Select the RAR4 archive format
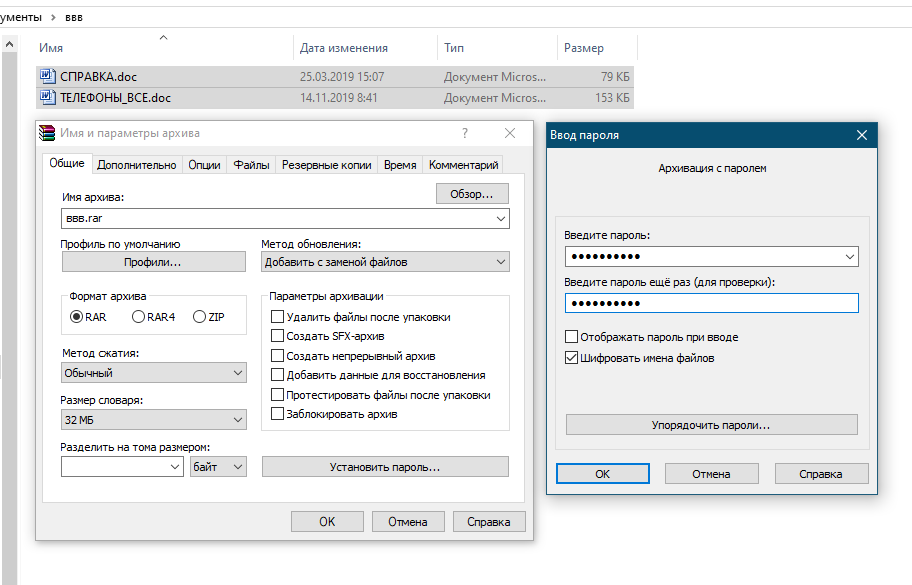The height and width of the screenshot is (585, 912). click(139, 317)
